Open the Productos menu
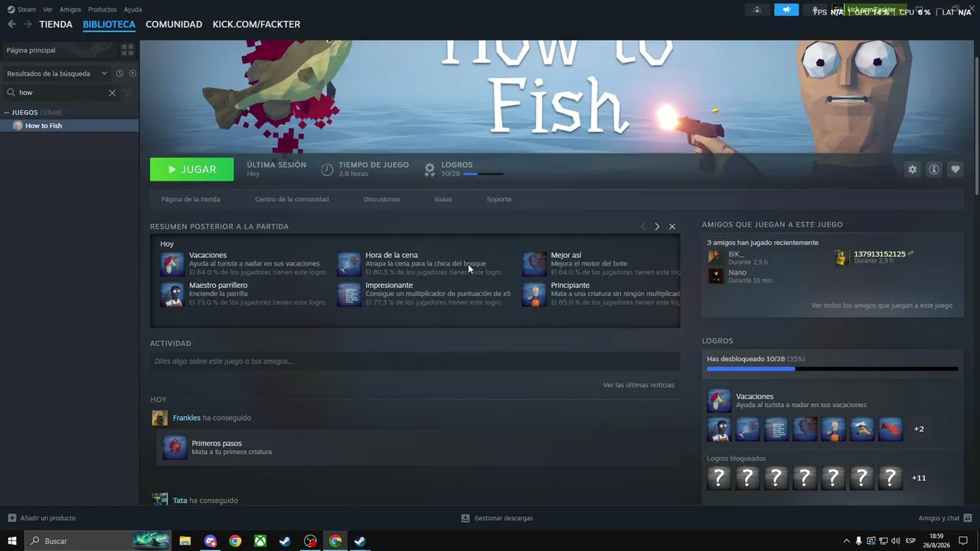The height and width of the screenshot is (551, 980). point(103,10)
